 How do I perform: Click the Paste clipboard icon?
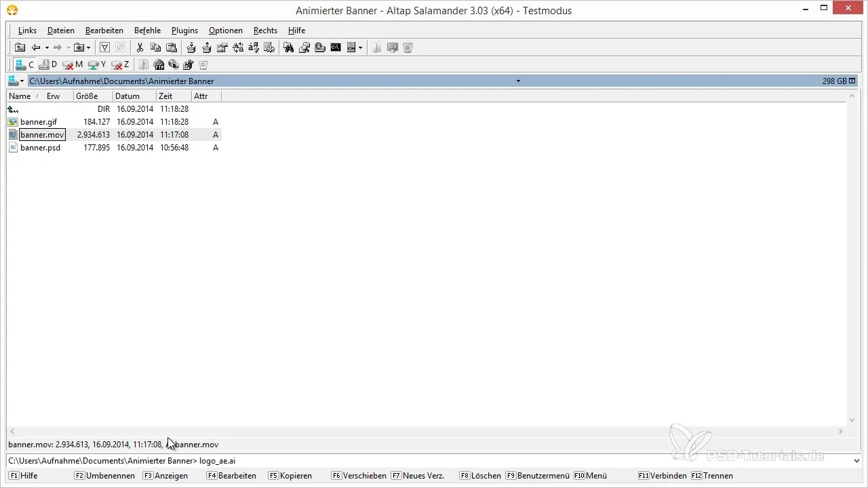click(172, 47)
